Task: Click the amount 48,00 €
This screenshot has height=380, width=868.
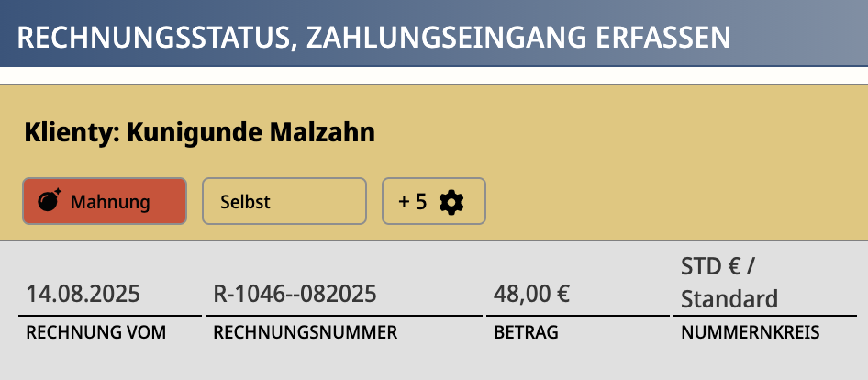Action: tap(531, 296)
